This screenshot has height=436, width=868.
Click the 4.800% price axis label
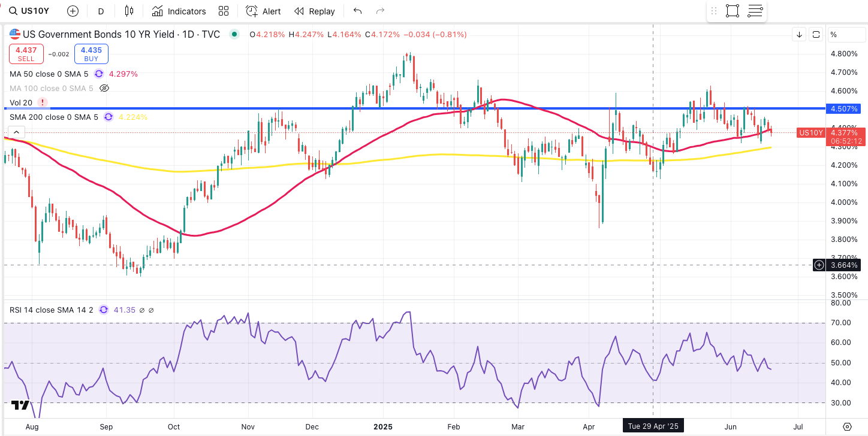pyautogui.click(x=845, y=54)
